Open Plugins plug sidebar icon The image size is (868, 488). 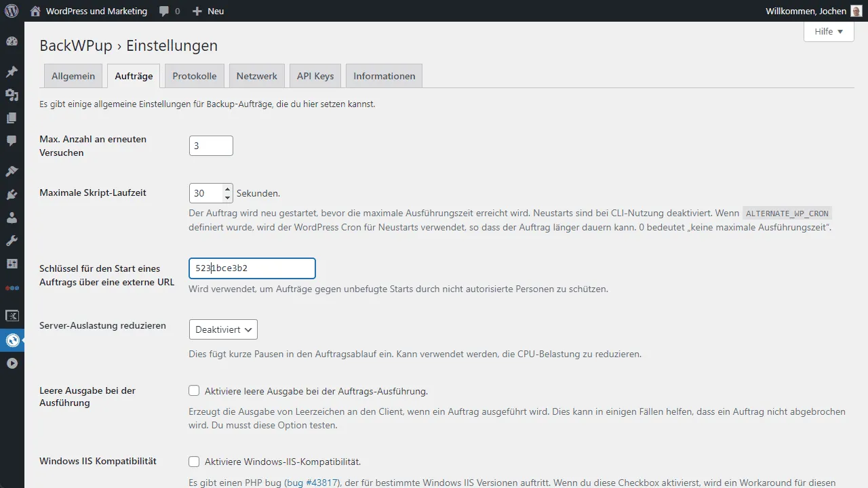12,195
